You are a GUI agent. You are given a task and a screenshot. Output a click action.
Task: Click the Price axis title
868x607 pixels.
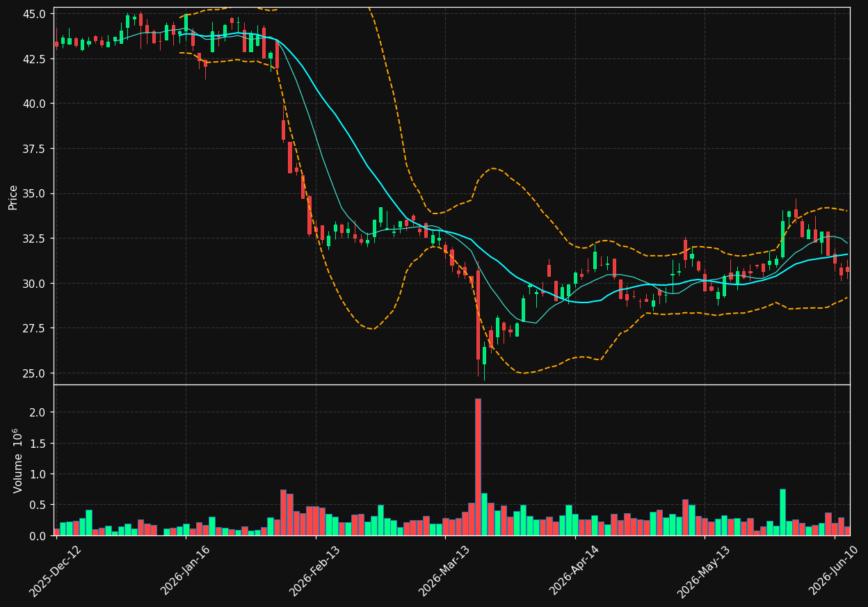tap(13, 197)
